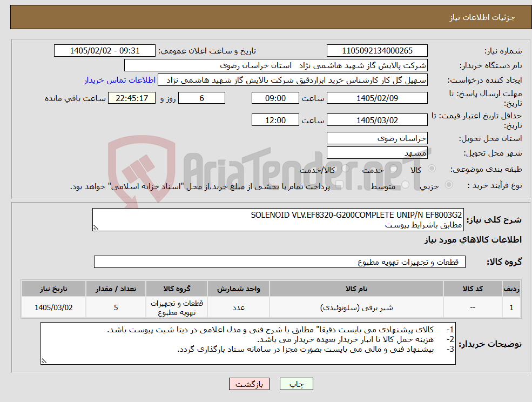This screenshot has width=532, height=402.
Task: Click the تاریخ نیاز column header
Action: tap(53, 289)
